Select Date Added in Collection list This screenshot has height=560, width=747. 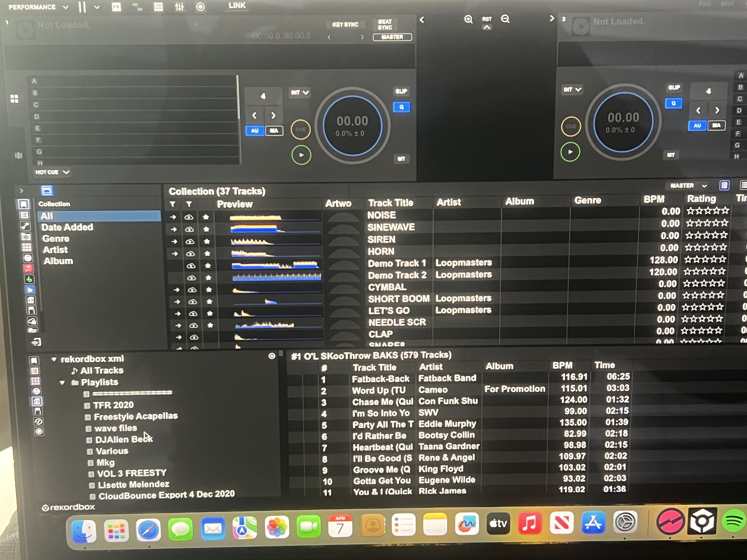pos(67,227)
